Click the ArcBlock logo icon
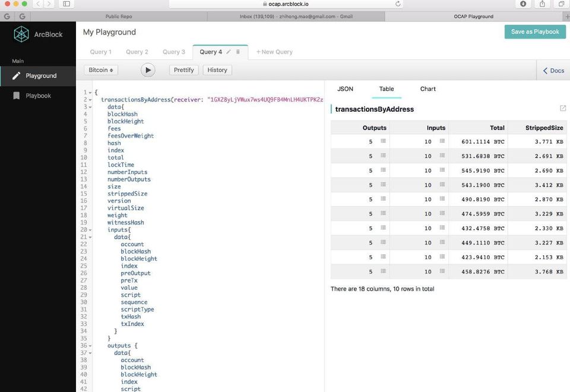This screenshot has height=392, width=570. pos(21,34)
